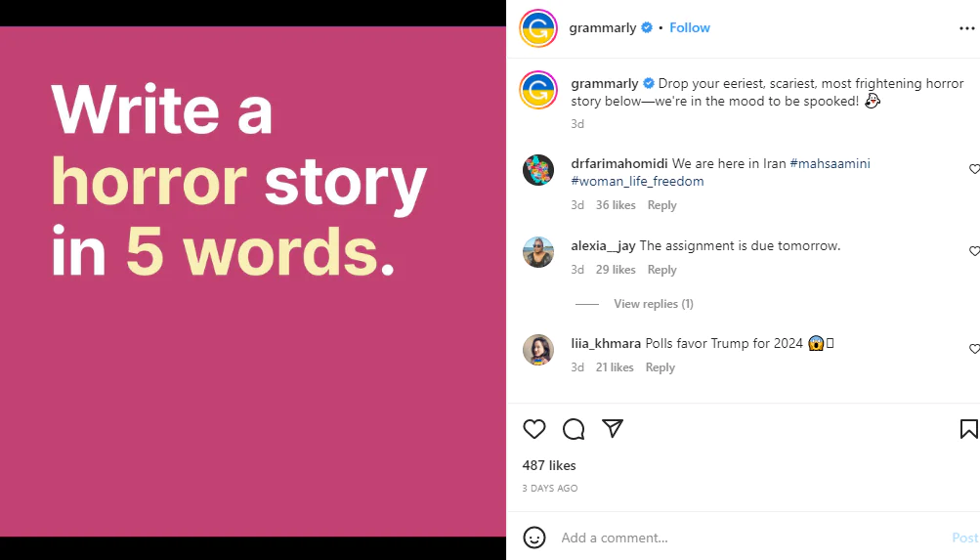The image size is (980, 560).
Task: Open liia_khmara's profile picture
Action: pyautogui.click(x=538, y=350)
